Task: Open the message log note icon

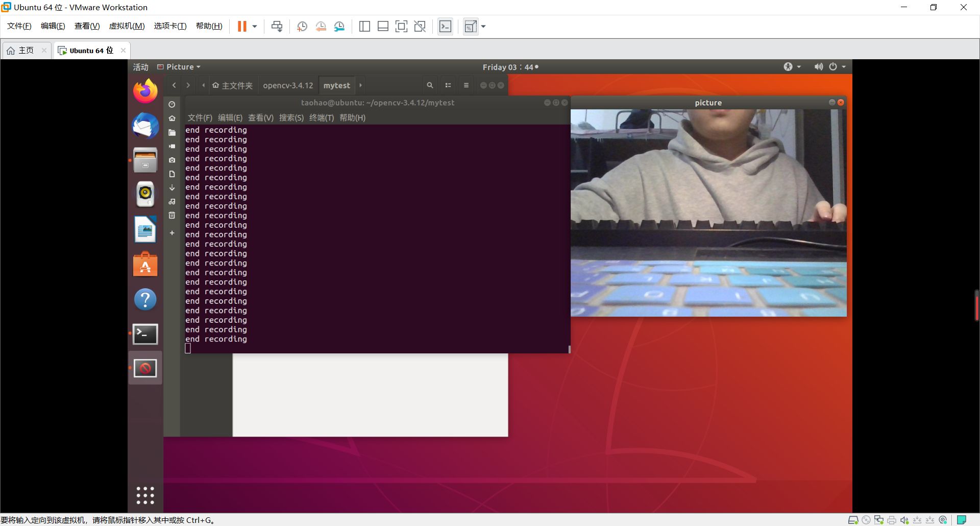Action: (962, 520)
